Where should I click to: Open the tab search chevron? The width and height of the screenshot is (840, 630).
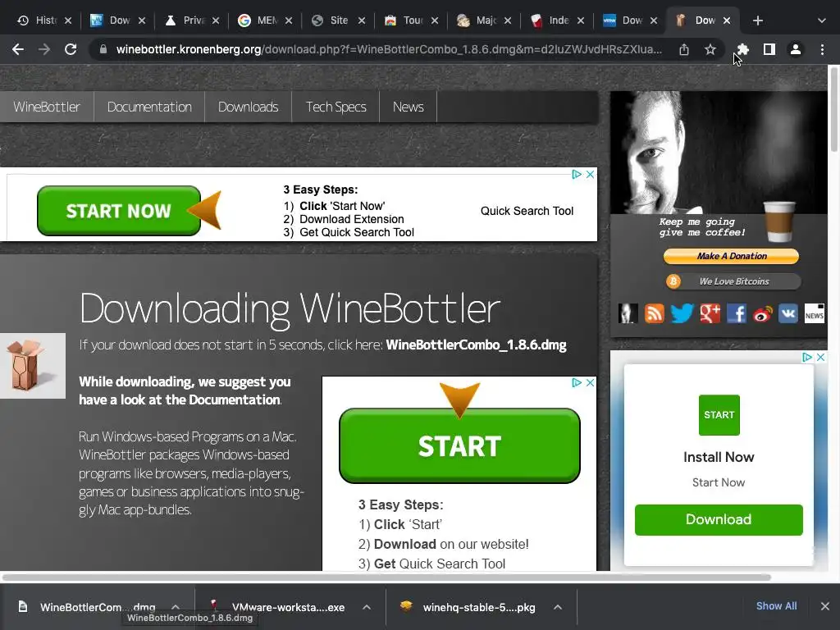tap(822, 21)
